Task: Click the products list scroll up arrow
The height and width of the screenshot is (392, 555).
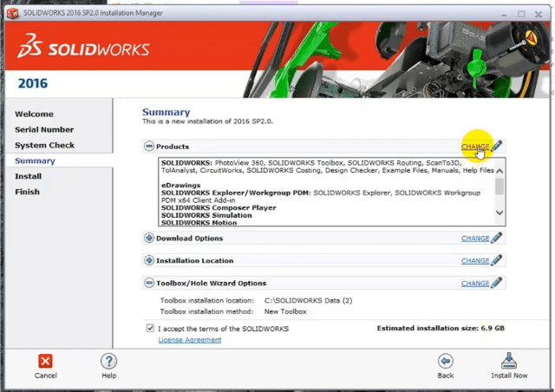Action: point(499,171)
